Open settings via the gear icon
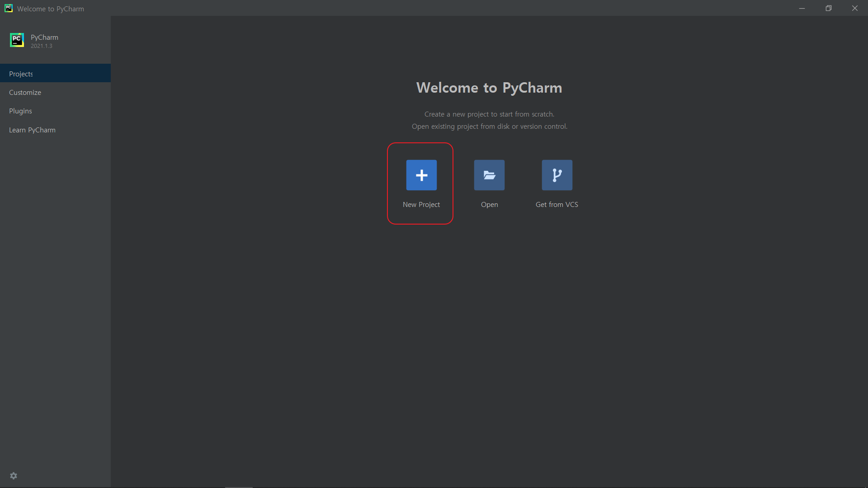This screenshot has width=868, height=488. [x=14, y=476]
